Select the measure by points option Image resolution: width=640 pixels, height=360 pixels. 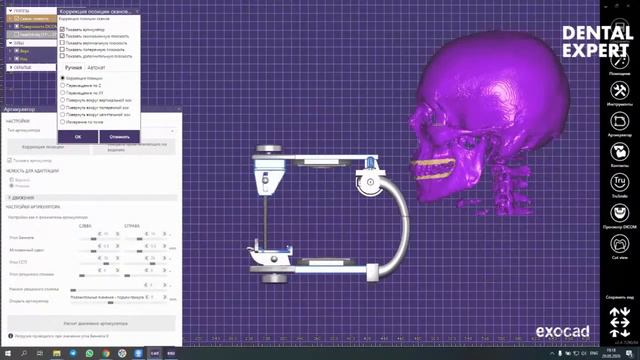(62, 122)
